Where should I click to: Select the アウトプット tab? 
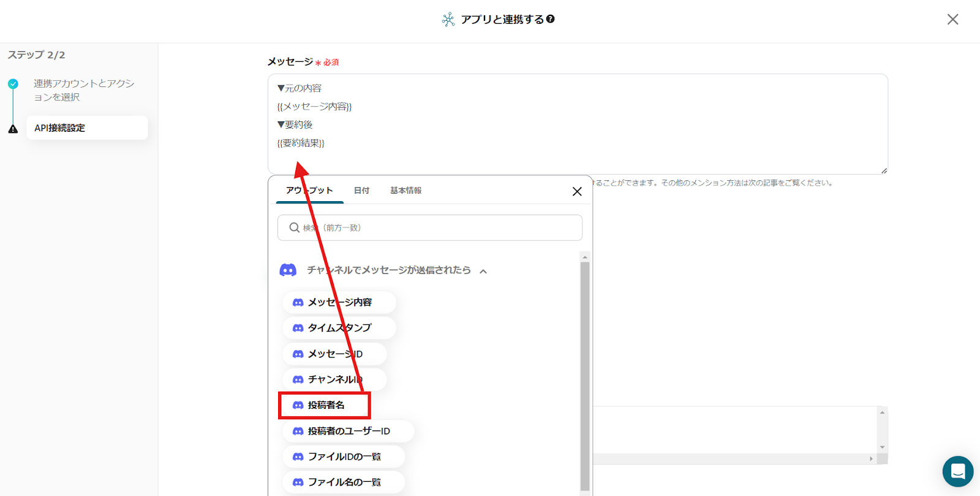(309, 191)
